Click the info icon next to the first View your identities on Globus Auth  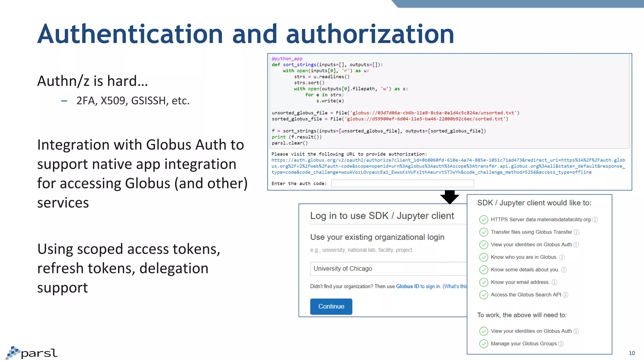[576, 245]
